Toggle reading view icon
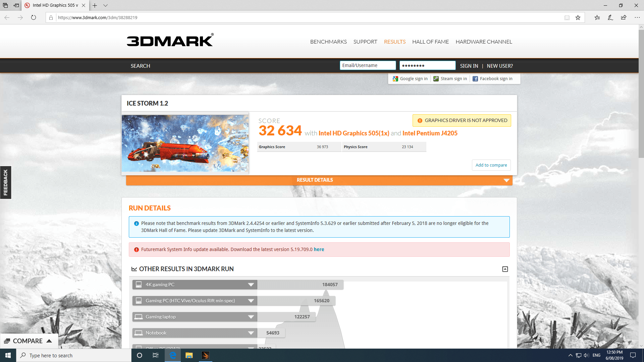 pyautogui.click(x=567, y=17)
